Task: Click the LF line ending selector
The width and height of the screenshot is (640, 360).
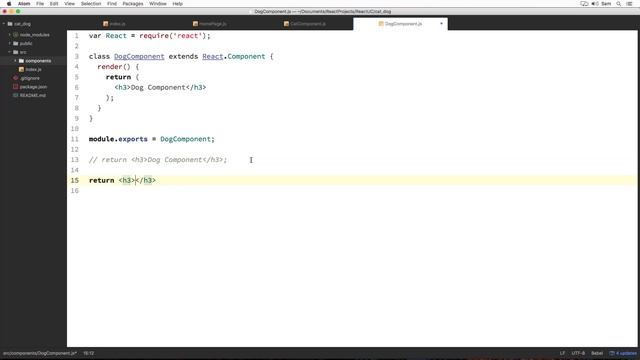Action: [x=562, y=353]
